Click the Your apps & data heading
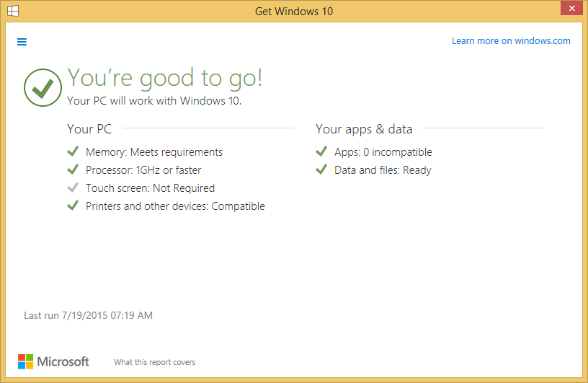This screenshot has width=588, height=383. point(364,129)
